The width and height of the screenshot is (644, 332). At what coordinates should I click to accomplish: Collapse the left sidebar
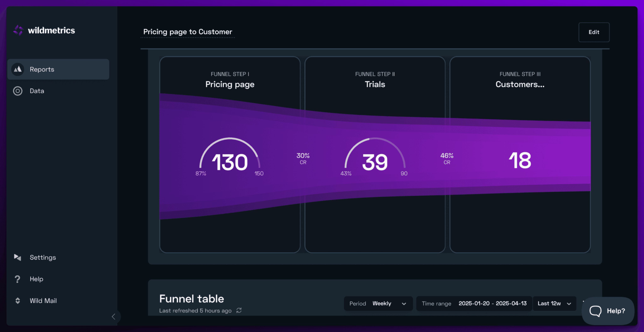tap(113, 317)
